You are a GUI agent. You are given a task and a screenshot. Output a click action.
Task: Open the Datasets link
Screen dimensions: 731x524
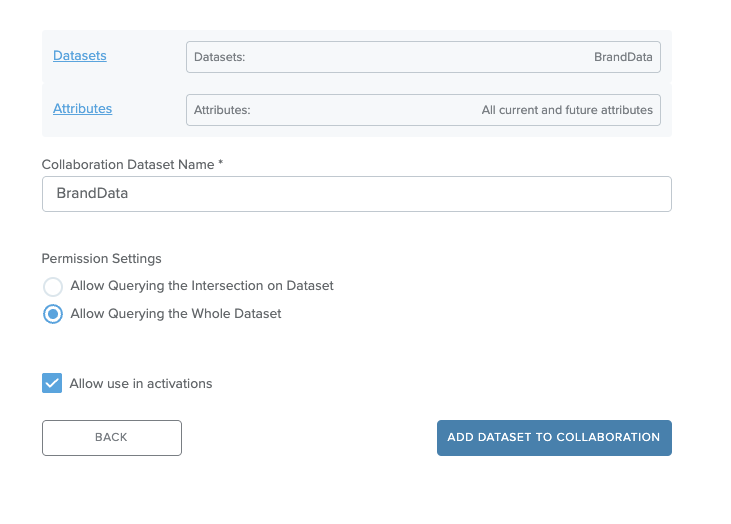click(x=80, y=55)
